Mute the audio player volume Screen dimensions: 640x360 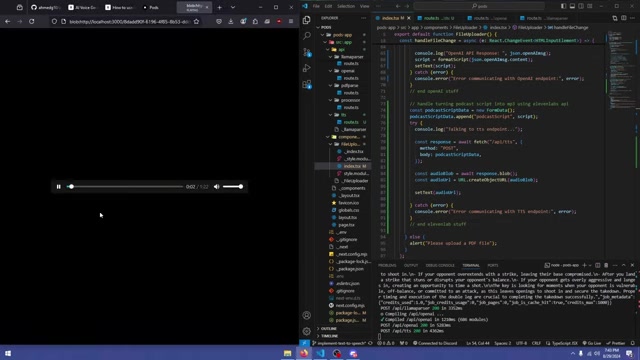click(x=216, y=187)
